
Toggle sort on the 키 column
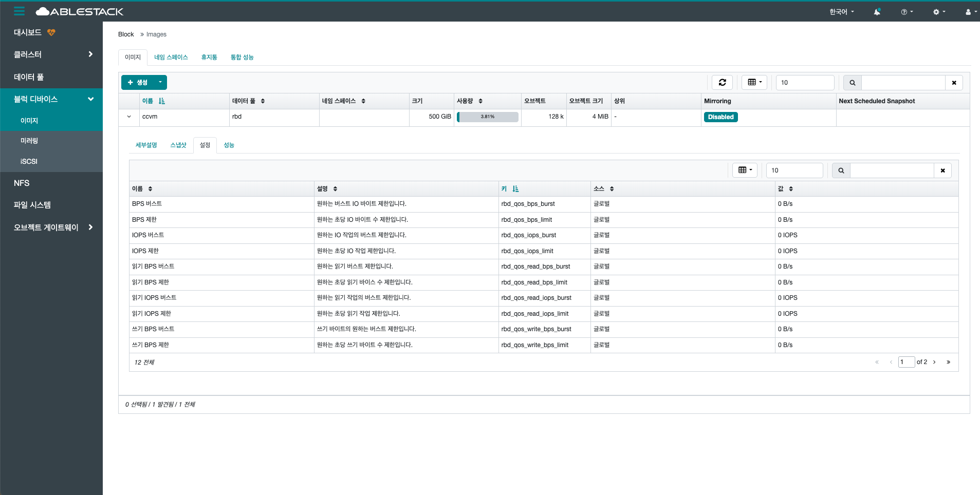pos(516,188)
